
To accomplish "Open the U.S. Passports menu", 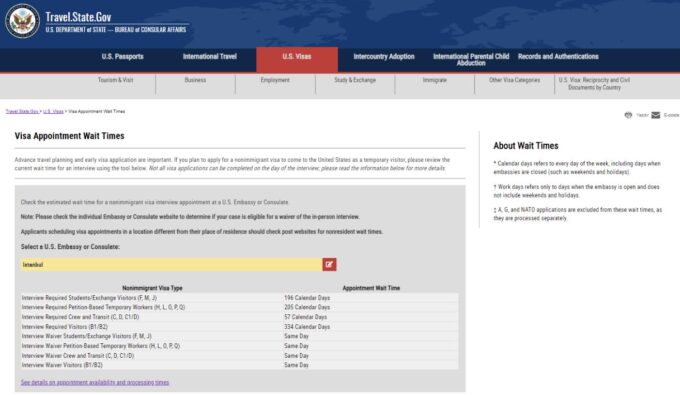I will tap(122, 56).
